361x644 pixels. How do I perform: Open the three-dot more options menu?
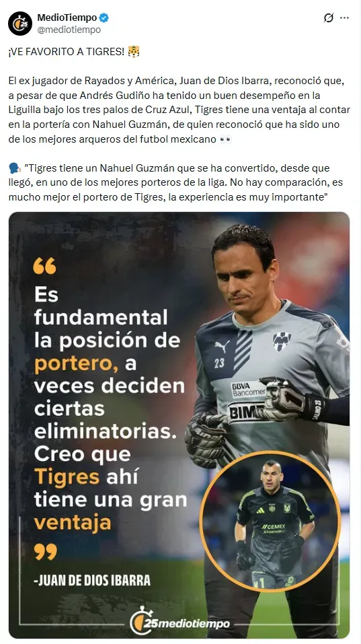point(345,17)
